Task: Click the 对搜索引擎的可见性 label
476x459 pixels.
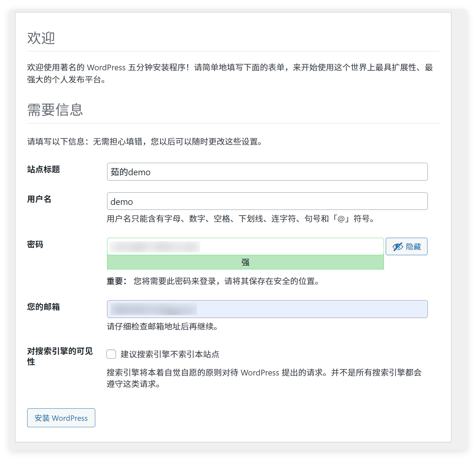Action: coord(60,356)
